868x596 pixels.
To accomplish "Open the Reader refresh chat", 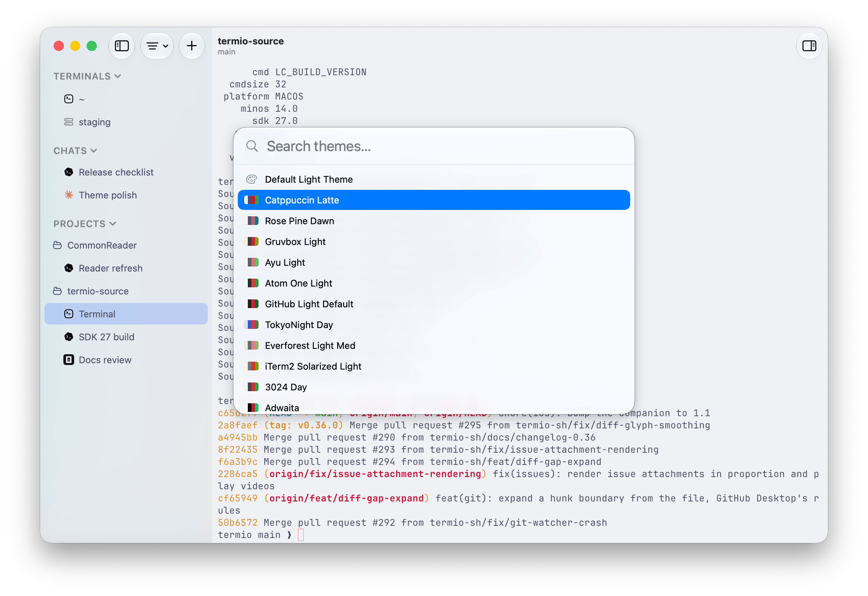I will click(126, 268).
